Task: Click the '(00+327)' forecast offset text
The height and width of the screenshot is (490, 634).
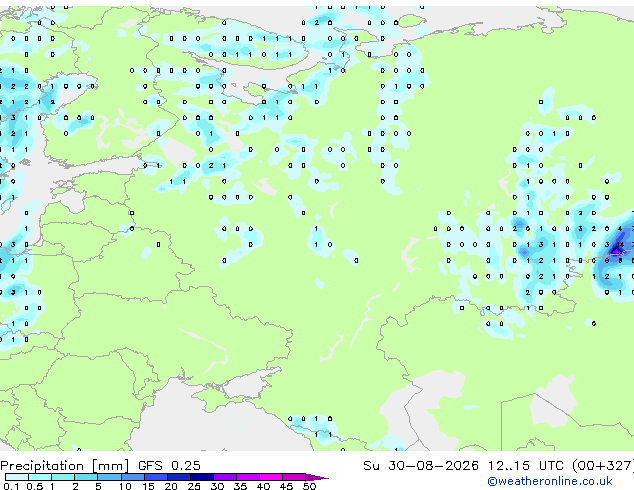Action: point(603,466)
